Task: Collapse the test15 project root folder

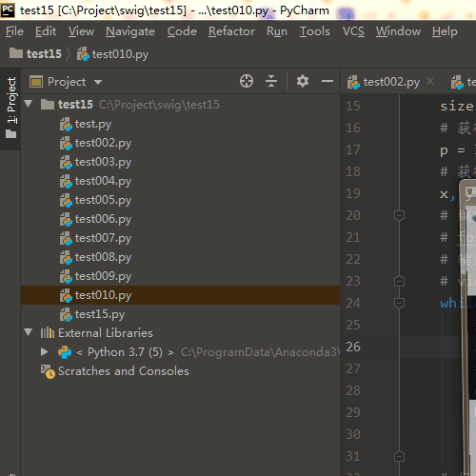Action: (x=29, y=104)
